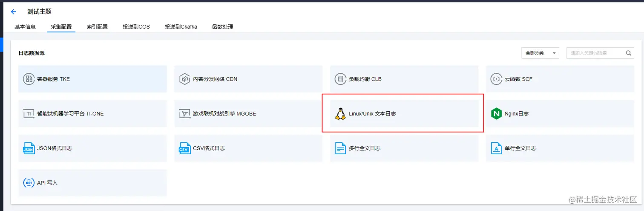
Task: Click the CSV file format icon
Action: (x=184, y=148)
